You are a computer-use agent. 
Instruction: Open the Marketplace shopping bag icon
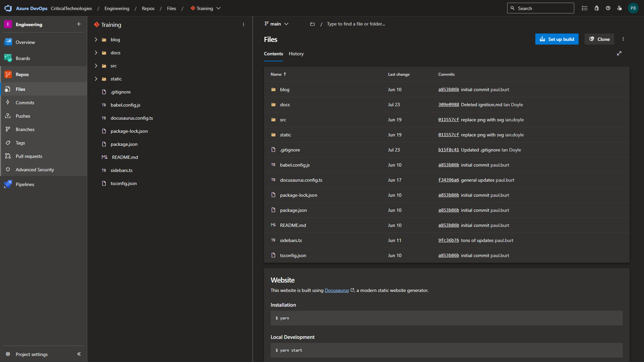pyautogui.click(x=597, y=8)
